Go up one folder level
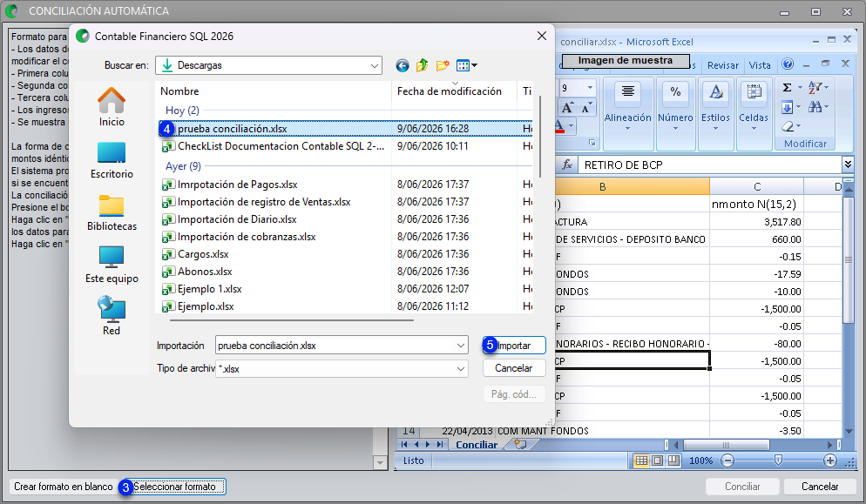This screenshot has width=866, height=504. pos(422,65)
